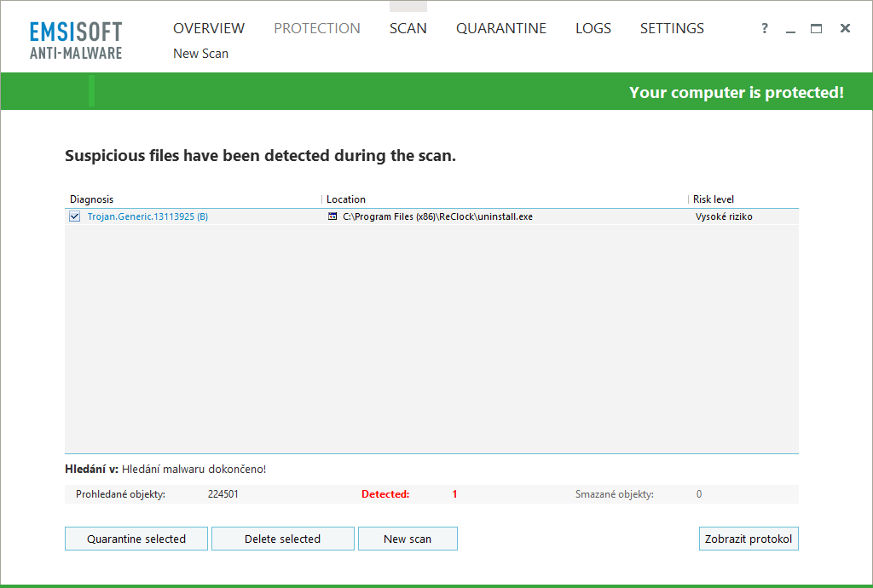Click the uninstall.exe file icon

coord(332,216)
